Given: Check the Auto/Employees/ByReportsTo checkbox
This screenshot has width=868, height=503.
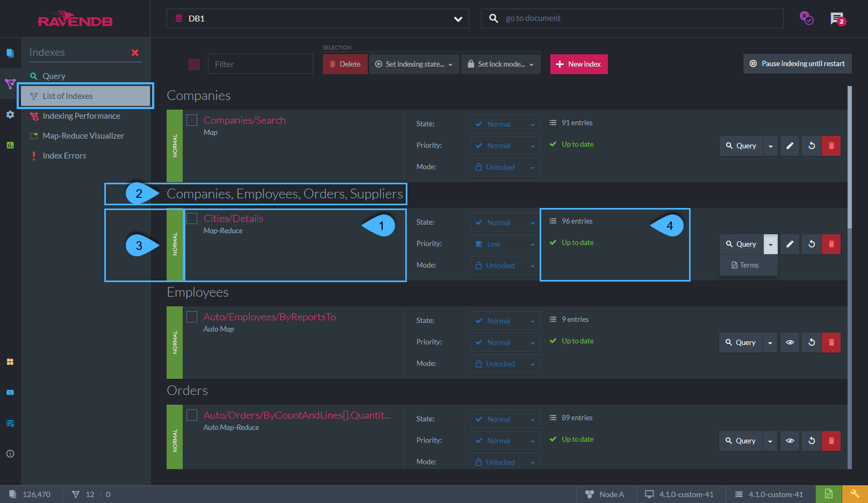Looking at the screenshot, I should tap(192, 317).
